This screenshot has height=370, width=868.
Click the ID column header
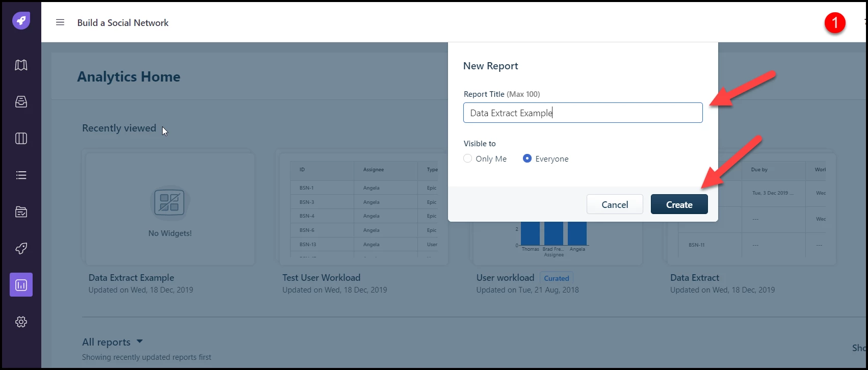click(x=302, y=170)
